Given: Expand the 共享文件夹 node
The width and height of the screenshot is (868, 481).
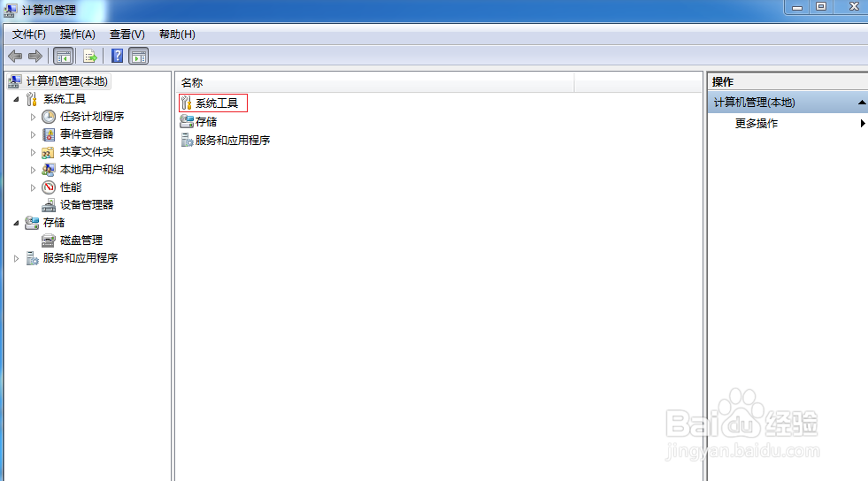Looking at the screenshot, I should [33, 153].
